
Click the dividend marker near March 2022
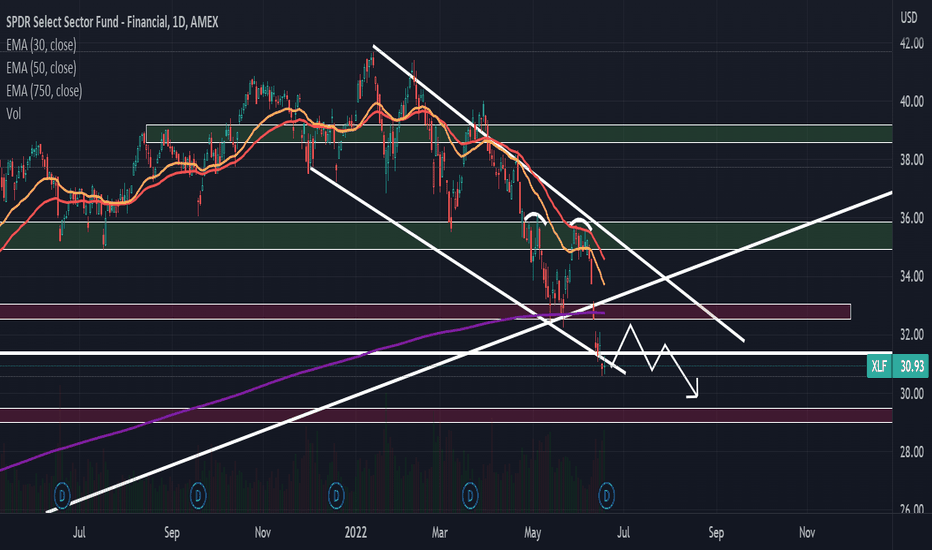470,495
